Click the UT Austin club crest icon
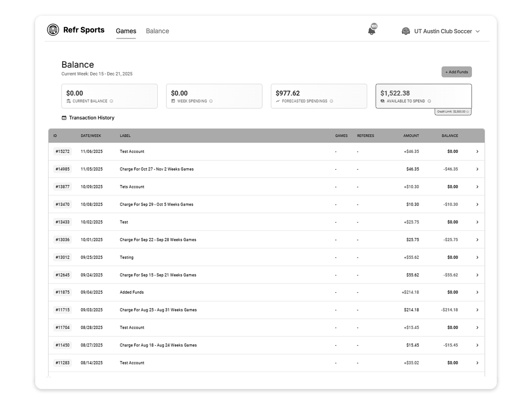This screenshot has width=532, height=399. [406, 31]
